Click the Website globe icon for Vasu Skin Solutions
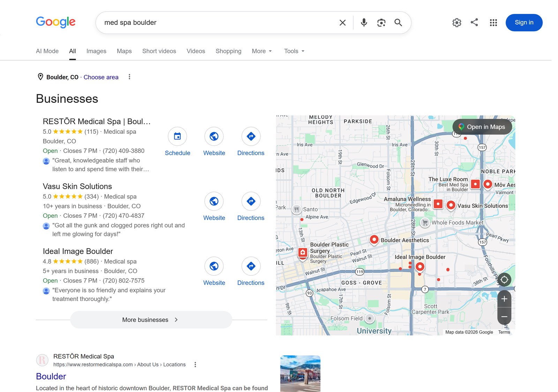 [x=214, y=201]
